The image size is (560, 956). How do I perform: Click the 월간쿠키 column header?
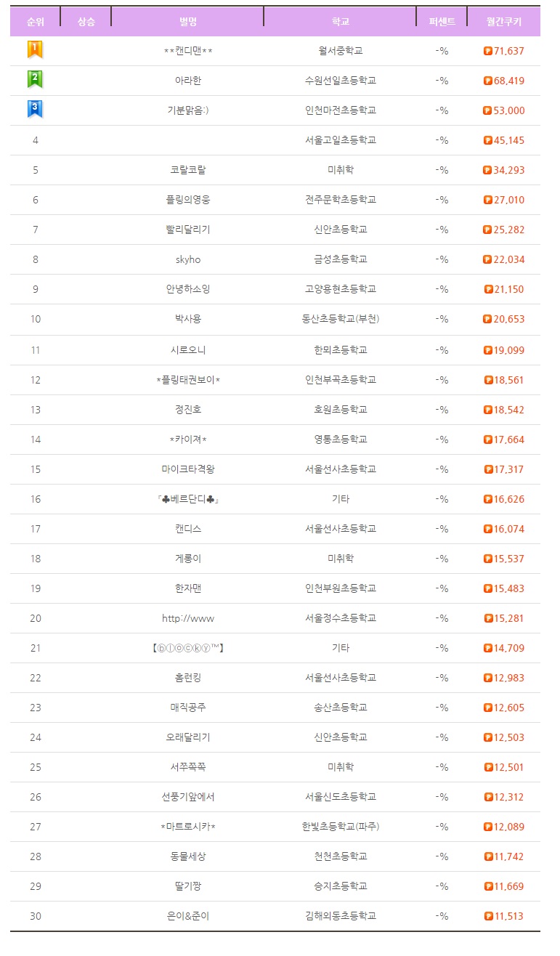pos(504,22)
